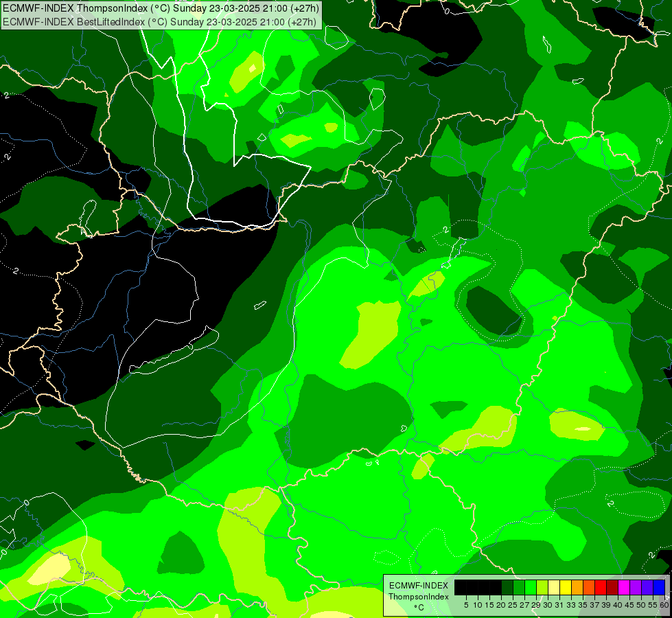This screenshot has height=618, width=672.
Task: Click the legend tick label 25
Action: pyautogui.click(x=513, y=605)
